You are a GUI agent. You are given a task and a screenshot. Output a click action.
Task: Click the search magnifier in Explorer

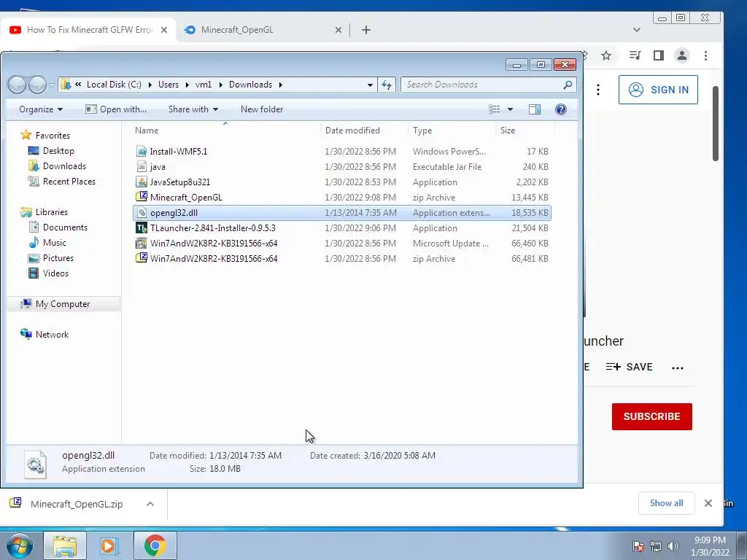coord(568,85)
